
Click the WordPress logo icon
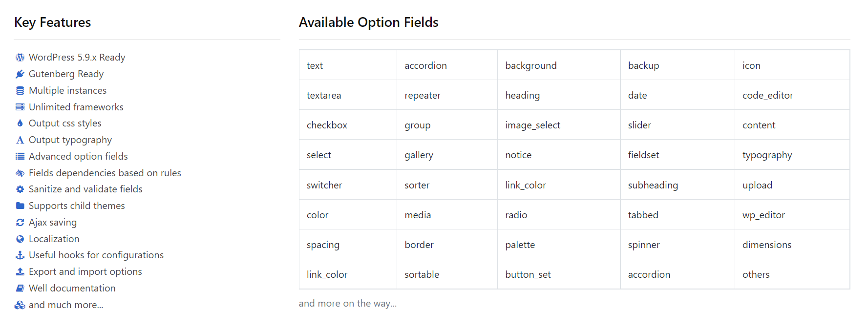coord(20,58)
